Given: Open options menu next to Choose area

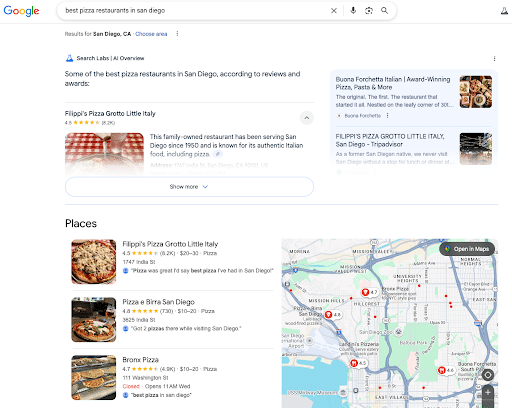Looking at the screenshot, I should [177, 34].
